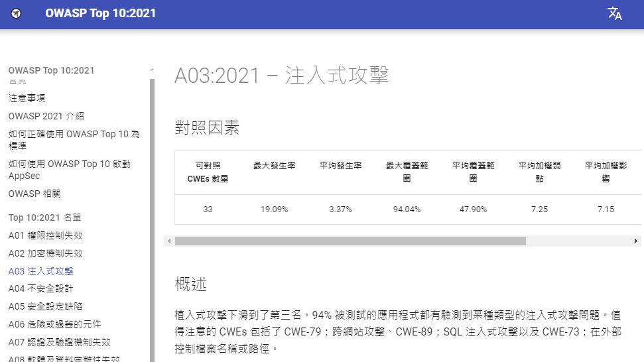Click the OWASP logo icon in header

17,13
